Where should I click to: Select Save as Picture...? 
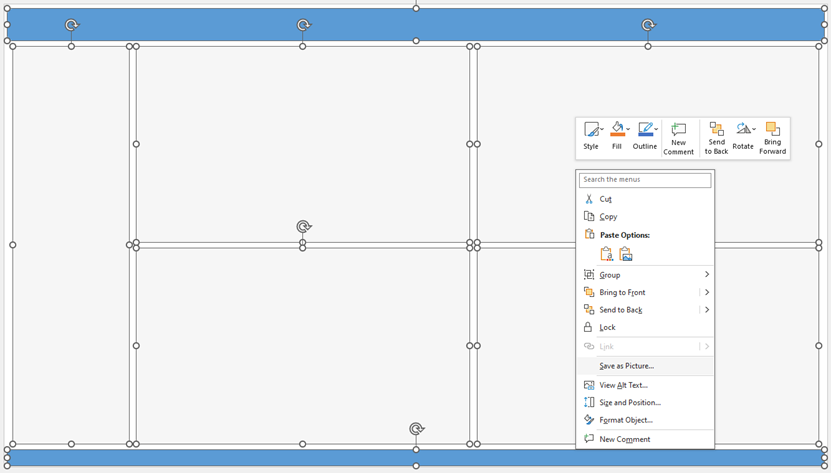pyautogui.click(x=645, y=366)
